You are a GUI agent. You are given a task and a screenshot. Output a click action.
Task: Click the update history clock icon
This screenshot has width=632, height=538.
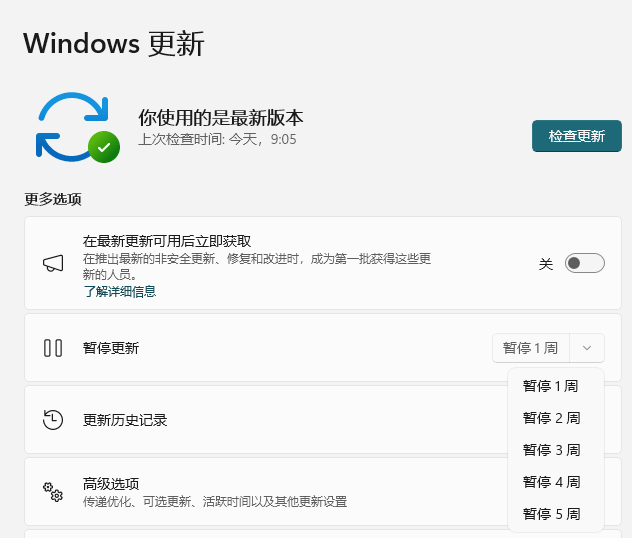click(53, 420)
